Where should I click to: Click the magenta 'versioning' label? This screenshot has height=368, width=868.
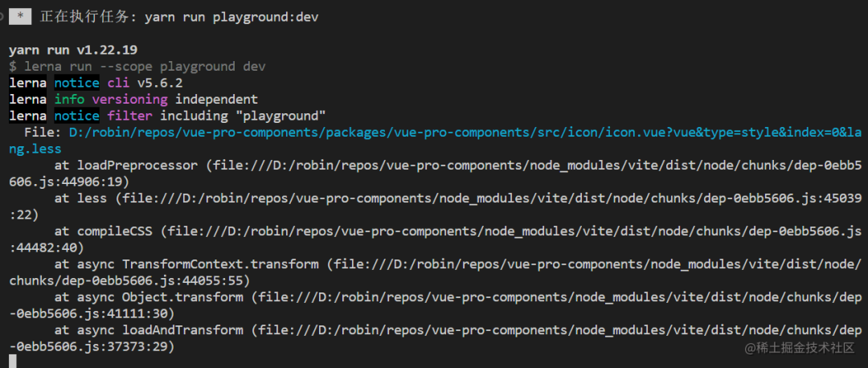(x=129, y=100)
